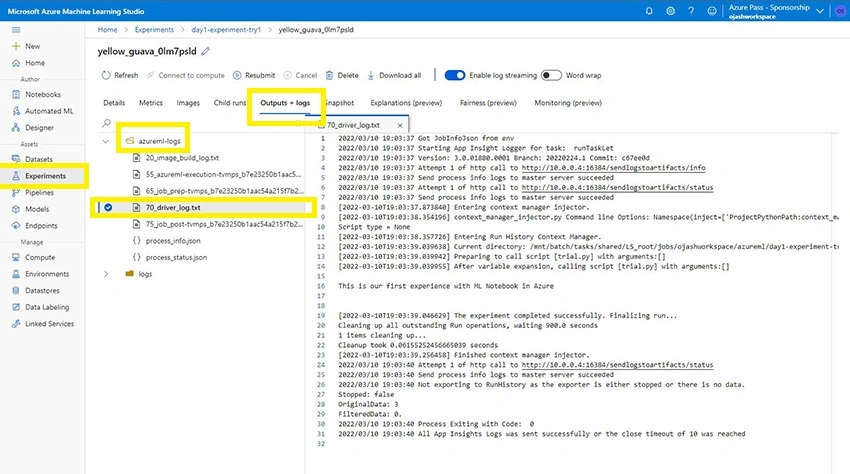
Task: Follow the day1-experiment-try1 breadcrumb link
Action: (226, 30)
